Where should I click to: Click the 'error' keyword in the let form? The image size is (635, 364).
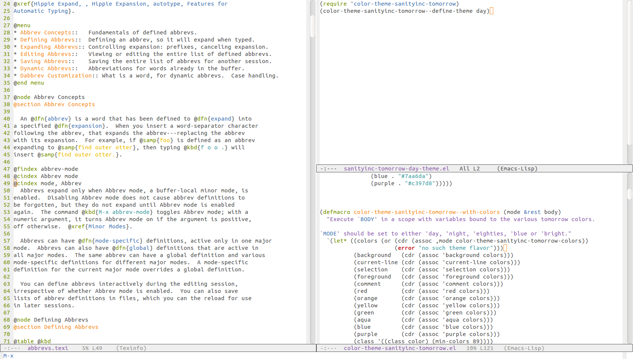406,248
